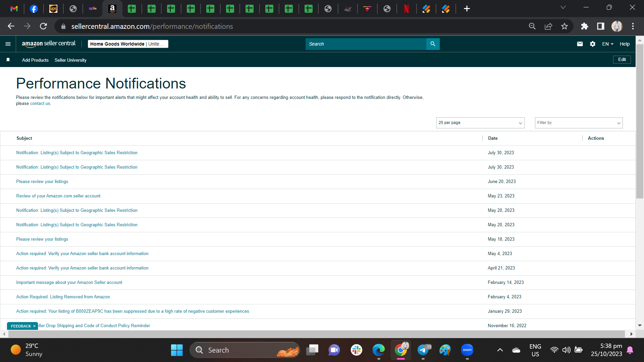644x362 pixels.
Task: Click the Subject column header
Action: [x=24, y=138]
